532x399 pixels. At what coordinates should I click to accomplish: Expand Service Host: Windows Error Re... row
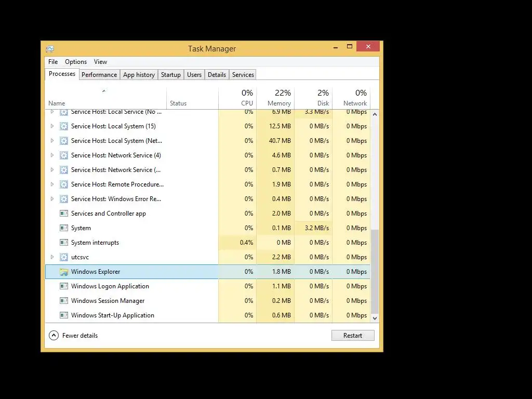pyautogui.click(x=52, y=199)
